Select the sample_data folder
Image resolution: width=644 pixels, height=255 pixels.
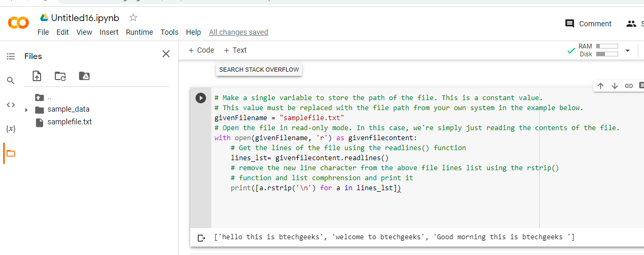(62, 110)
